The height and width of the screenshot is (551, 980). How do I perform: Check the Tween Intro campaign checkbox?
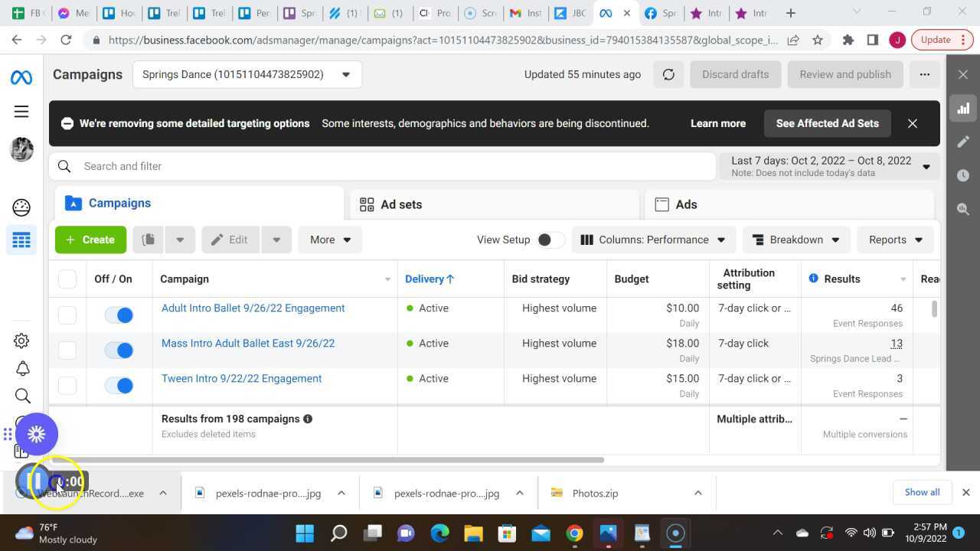(x=67, y=385)
